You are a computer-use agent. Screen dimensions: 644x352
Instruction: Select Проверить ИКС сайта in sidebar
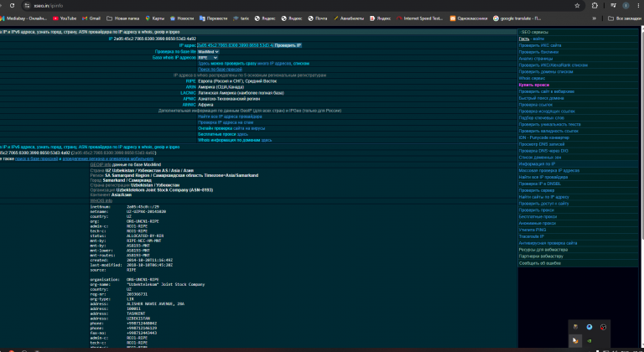(540, 45)
